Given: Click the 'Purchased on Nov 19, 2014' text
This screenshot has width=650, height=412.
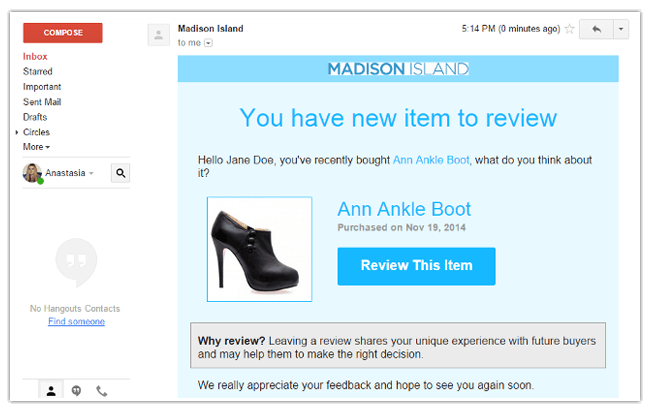Looking at the screenshot, I should (x=401, y=228).
